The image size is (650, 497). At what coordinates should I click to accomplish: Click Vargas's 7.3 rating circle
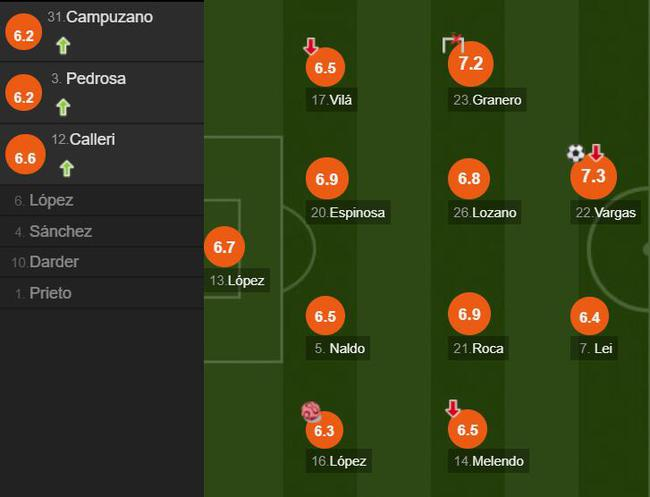click(593, 177)
